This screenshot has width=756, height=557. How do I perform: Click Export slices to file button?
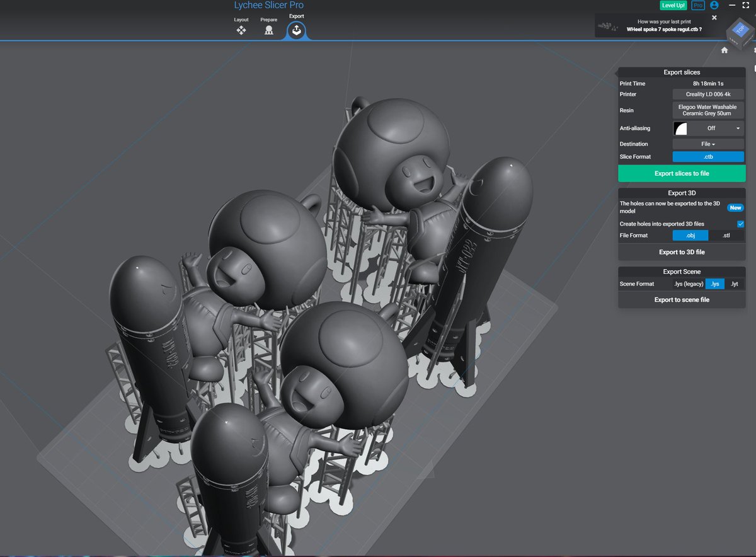(x=682, y=173)
